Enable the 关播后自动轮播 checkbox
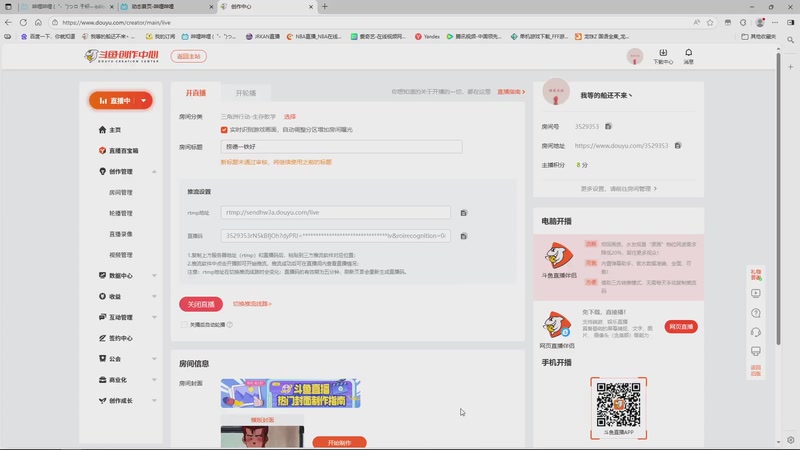 coord(184,324)
